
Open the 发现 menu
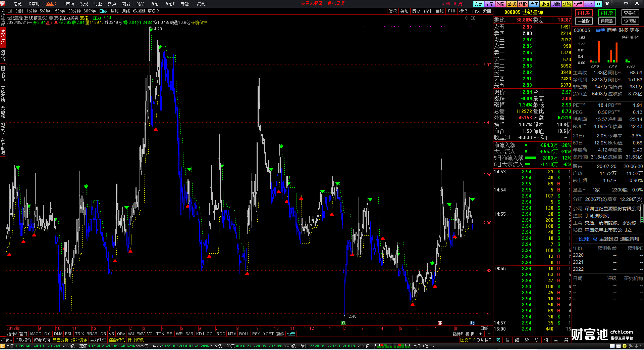tap(84, 4)
